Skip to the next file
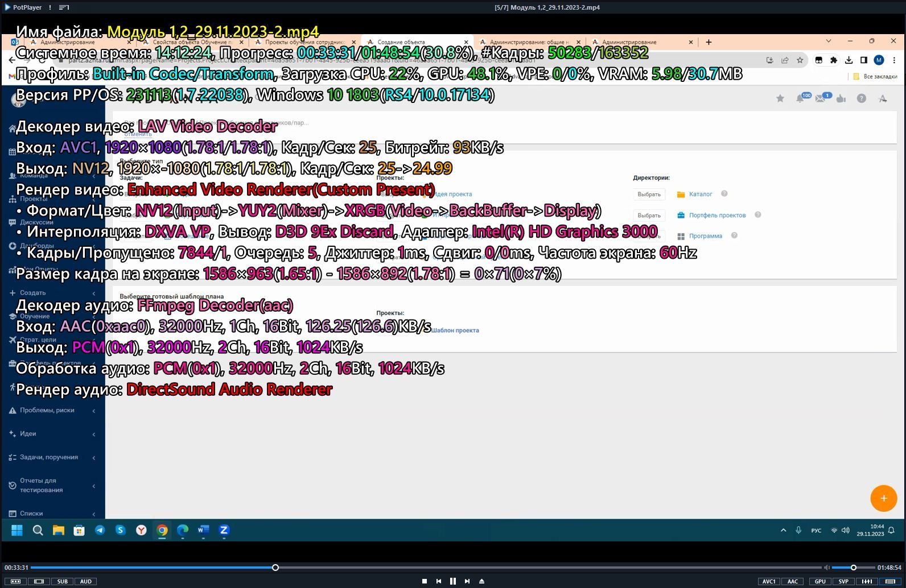This screenshot has width=906, height=588. [467, 581]
